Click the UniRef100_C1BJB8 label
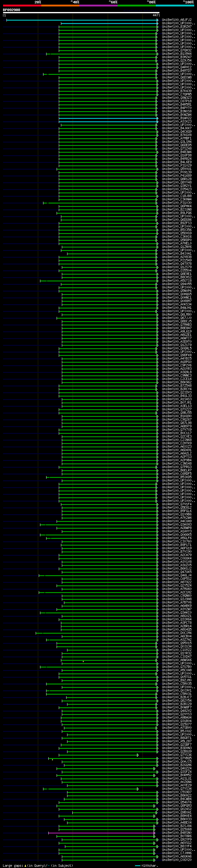The height and width of the screenshot is (868, 197). 177,196
